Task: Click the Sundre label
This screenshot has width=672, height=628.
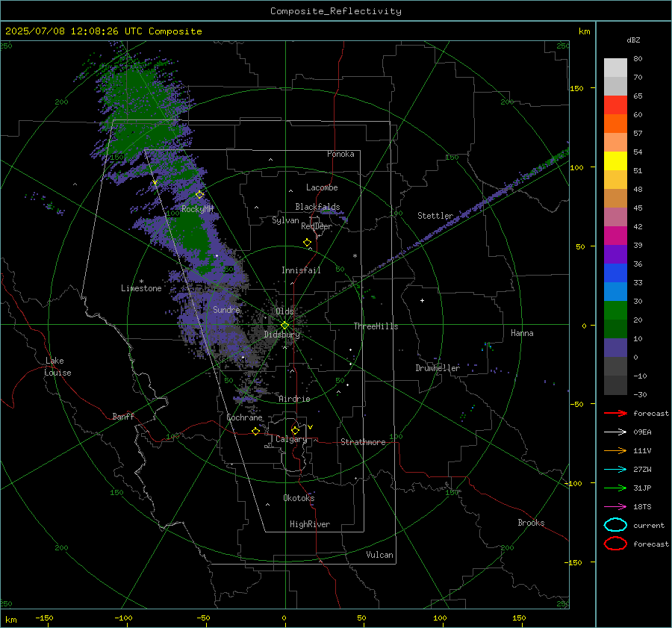Action: 226,309
